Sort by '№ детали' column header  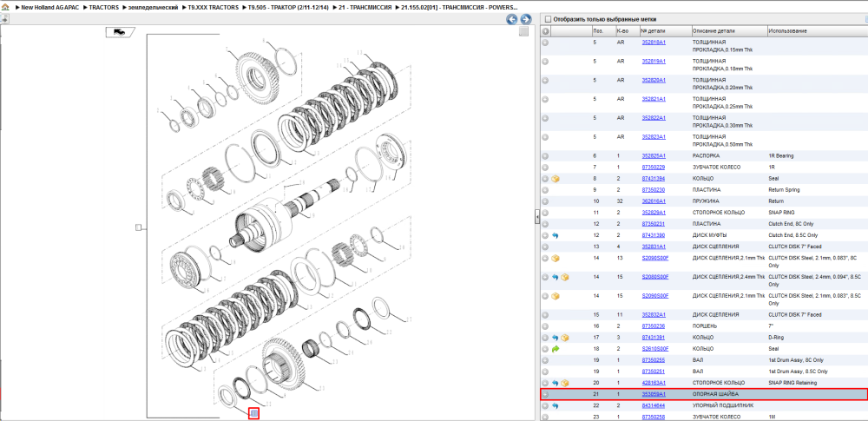(666, 31)
